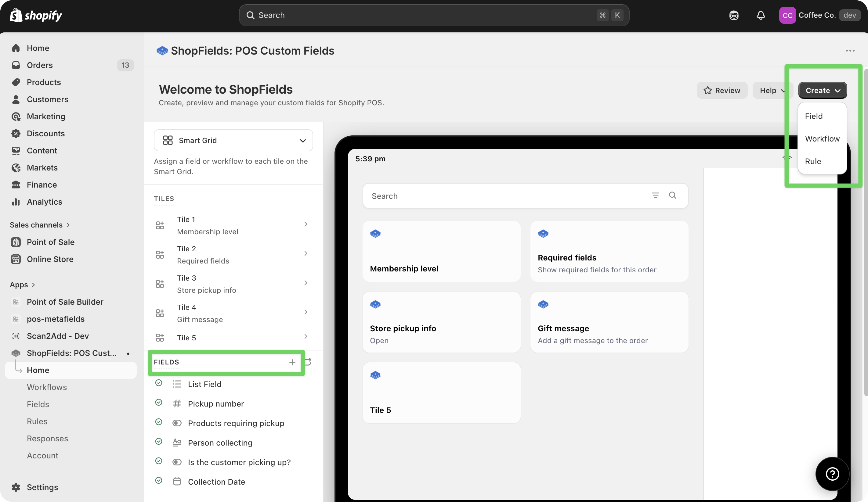Open the ShopFields Rules page
Screen dimensions: 868x502
37,421
